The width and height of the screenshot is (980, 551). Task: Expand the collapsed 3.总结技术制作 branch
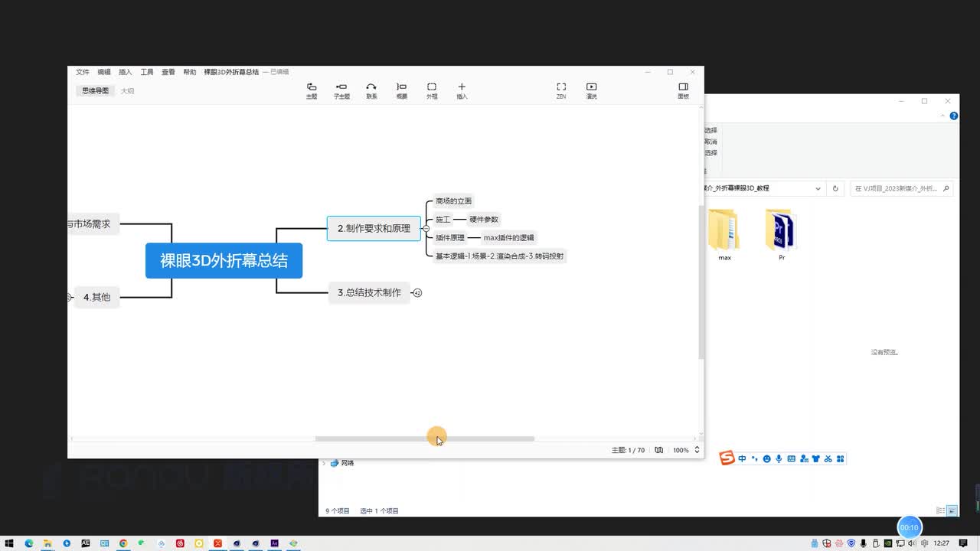pos(417,292)
